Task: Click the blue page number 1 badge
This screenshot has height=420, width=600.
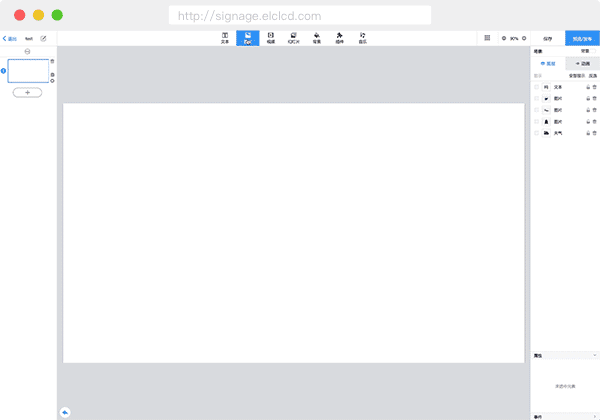Action: [x=3, y=71]
